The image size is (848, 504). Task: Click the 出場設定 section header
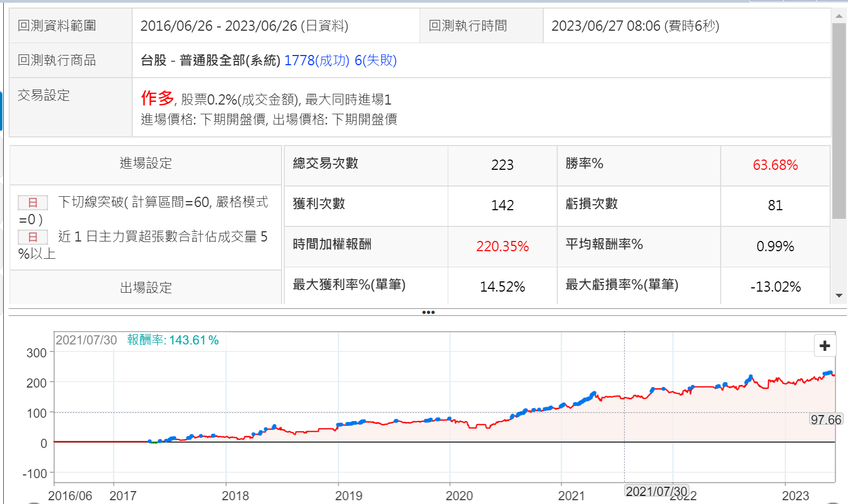146,287
